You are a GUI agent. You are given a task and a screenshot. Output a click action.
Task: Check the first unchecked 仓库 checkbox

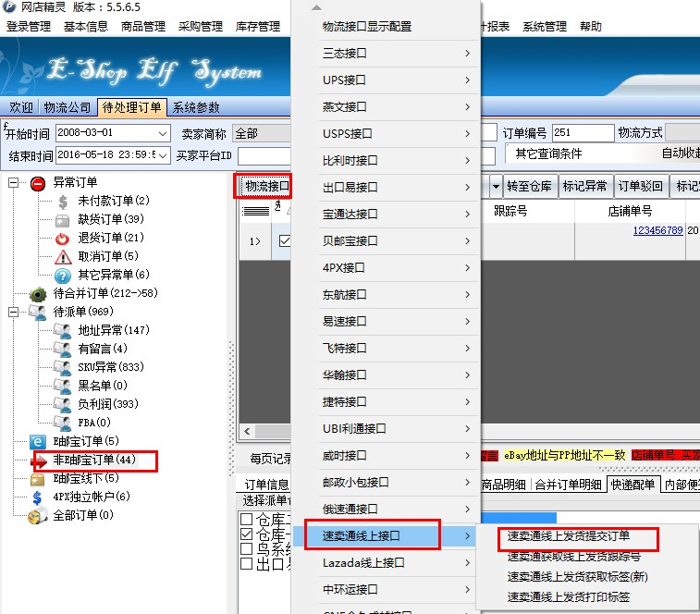pyautogui.click(x=246, y=519)
